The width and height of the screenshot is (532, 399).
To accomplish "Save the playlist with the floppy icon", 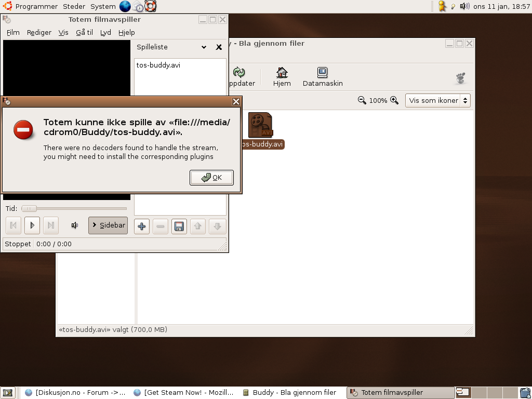I will point(179,227).
